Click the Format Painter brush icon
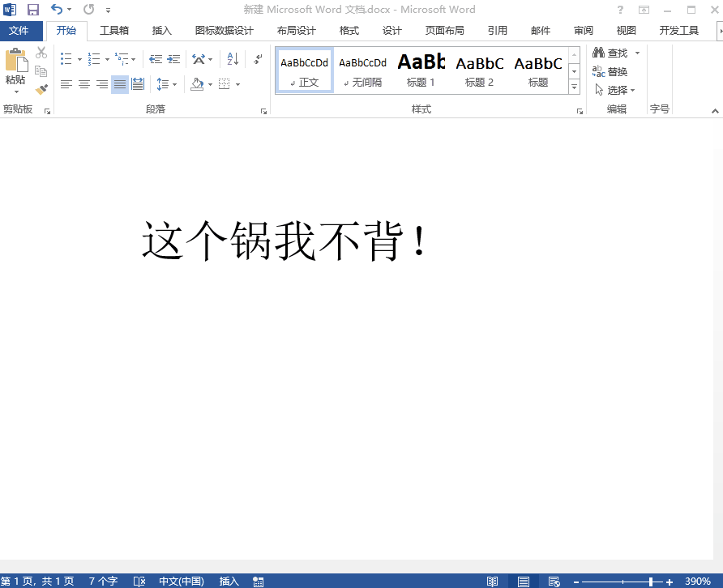Screen dimensions: 723x588 [41, 89]
